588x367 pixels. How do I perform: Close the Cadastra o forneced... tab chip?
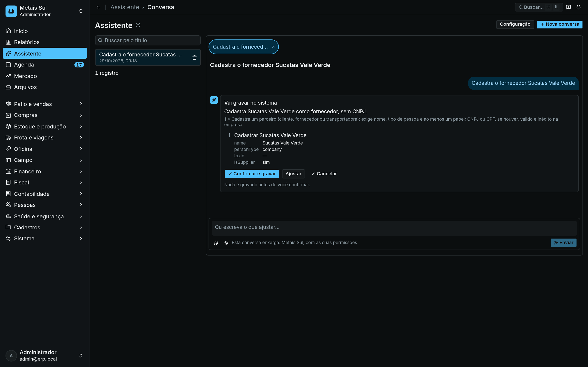coord(273,47)
